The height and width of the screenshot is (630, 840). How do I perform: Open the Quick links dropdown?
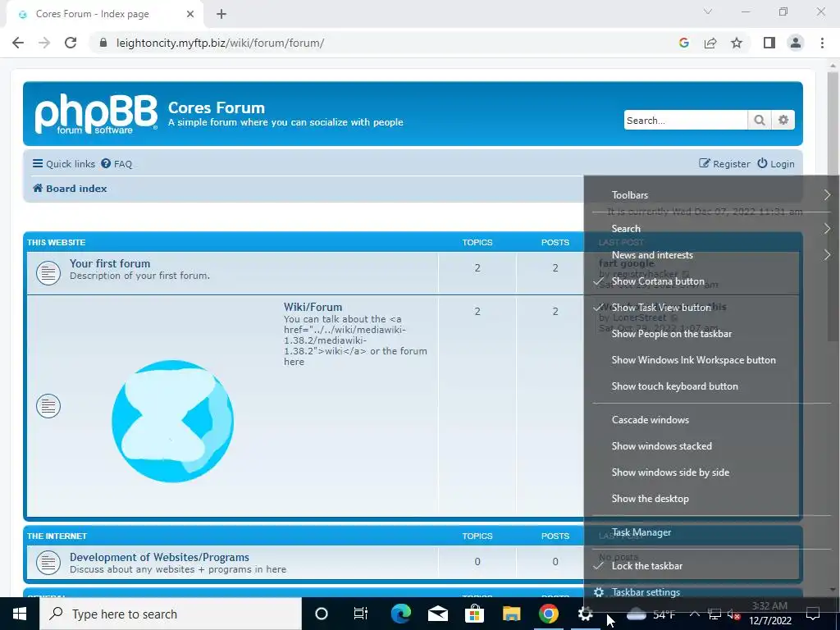[x=64, y=164]
